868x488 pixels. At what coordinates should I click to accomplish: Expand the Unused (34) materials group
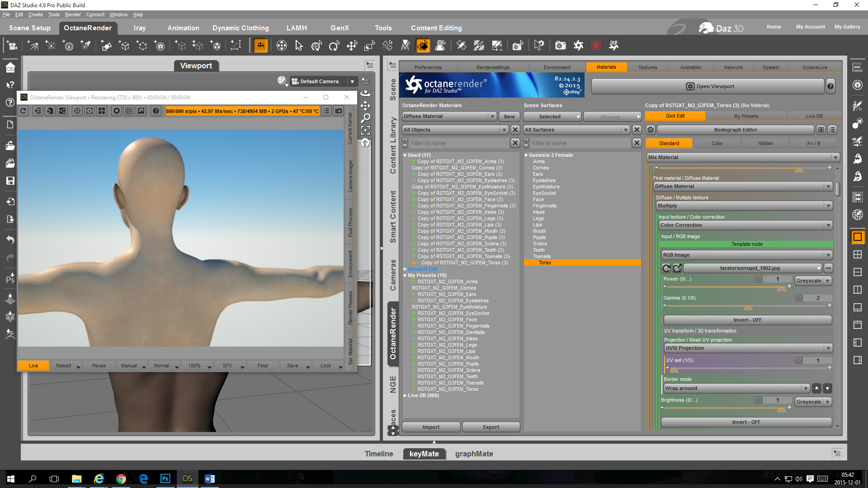click(405, 269)
